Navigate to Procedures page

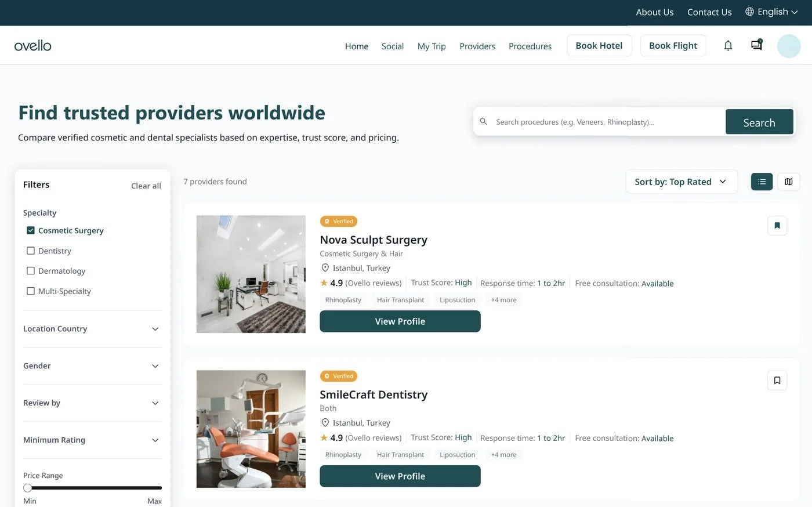point(530,46)
